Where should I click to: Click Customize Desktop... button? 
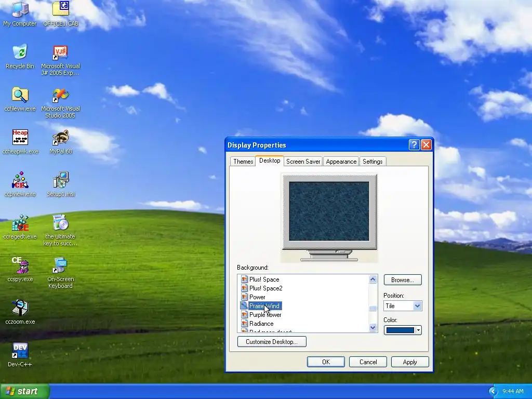272,342
